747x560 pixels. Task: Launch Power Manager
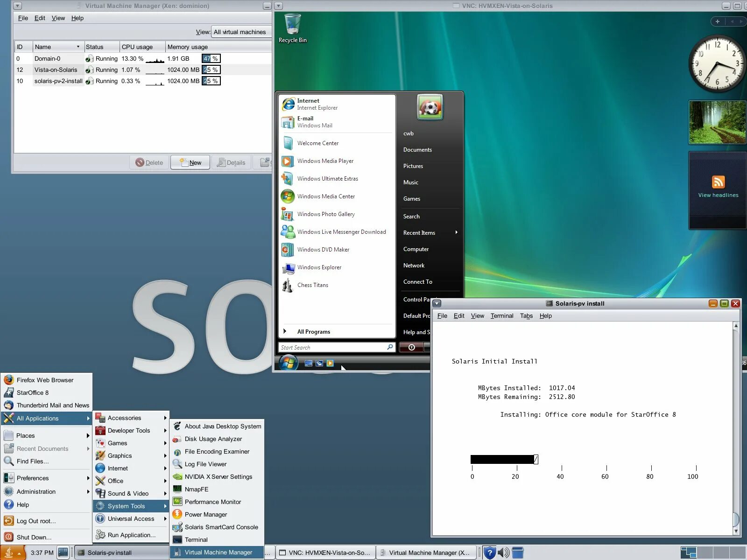click(217, 514)
